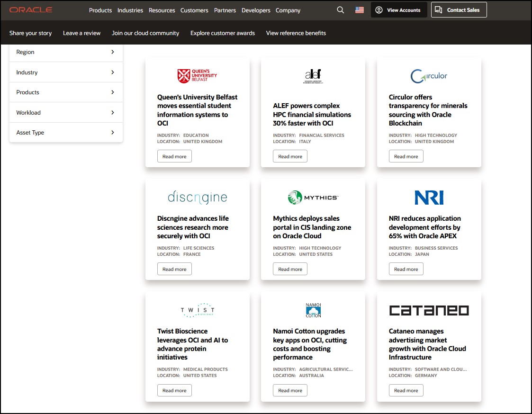The width and height of the screenshot is (532, 414).
Task: Click Read more on the ALEF story
Action: point(290,156)
